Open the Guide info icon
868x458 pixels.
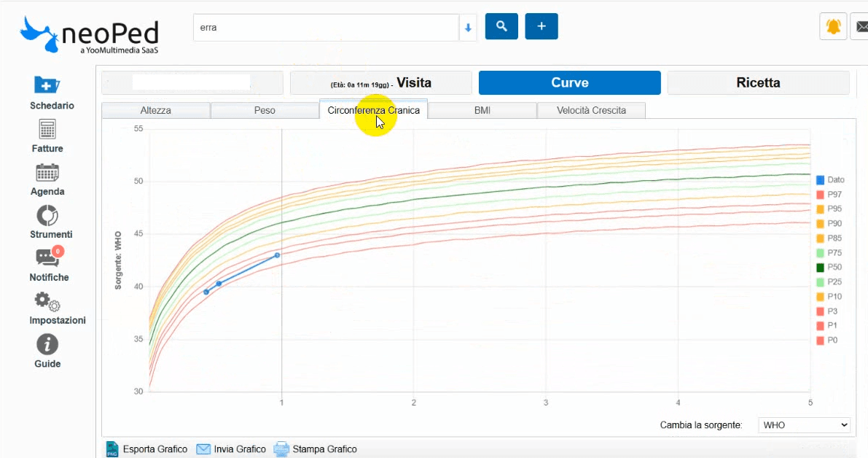click(47, 345)
